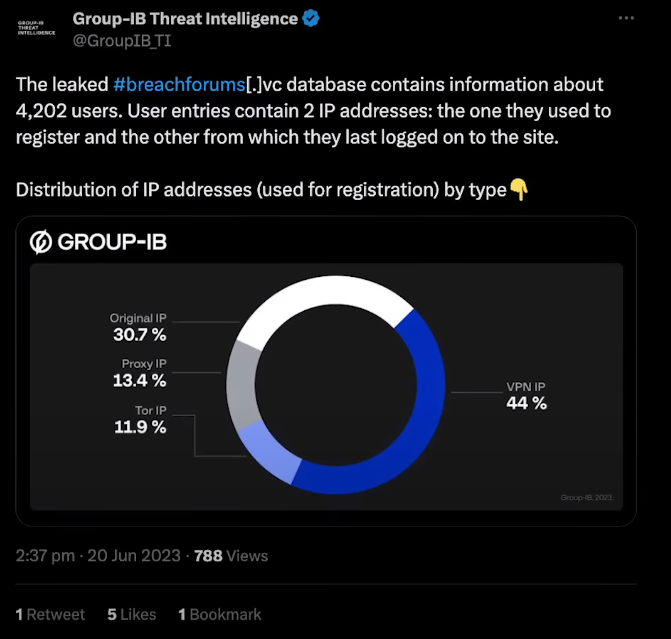Image resolution: width=671 pixels, height=639 pixels.
Task: Click the @GroupIB_TI handle
Action: [x=122, y=41]
